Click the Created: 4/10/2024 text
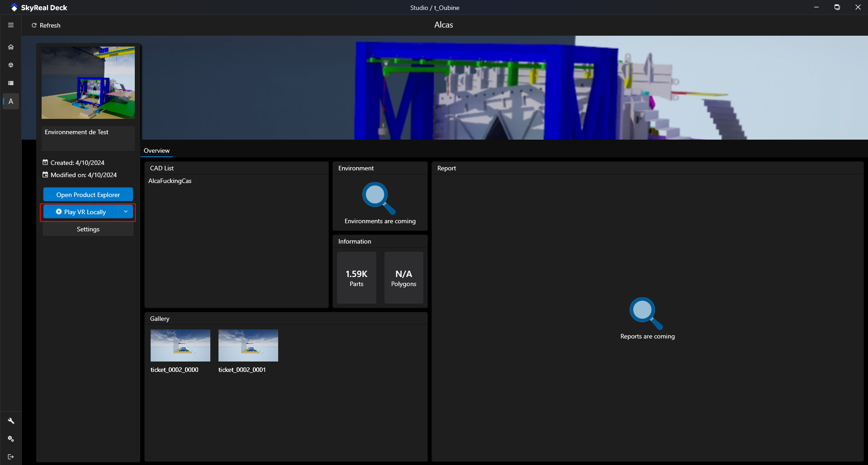The image size is (868, 465). coord(77,163)
